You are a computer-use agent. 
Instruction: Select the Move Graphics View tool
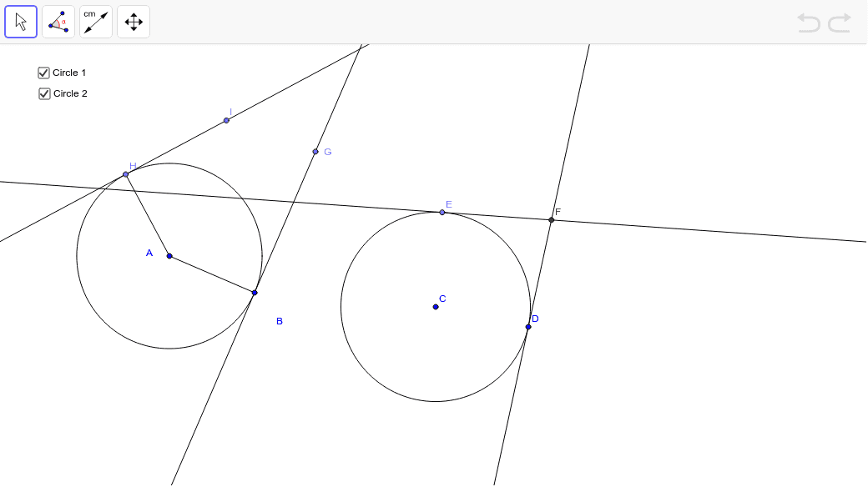point(134,23)
